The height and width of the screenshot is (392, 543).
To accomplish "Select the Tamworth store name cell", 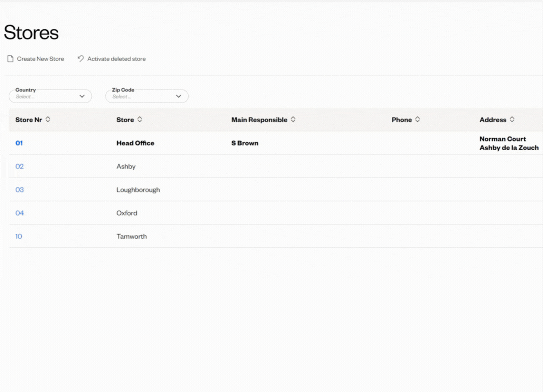I will coord(131,236).
